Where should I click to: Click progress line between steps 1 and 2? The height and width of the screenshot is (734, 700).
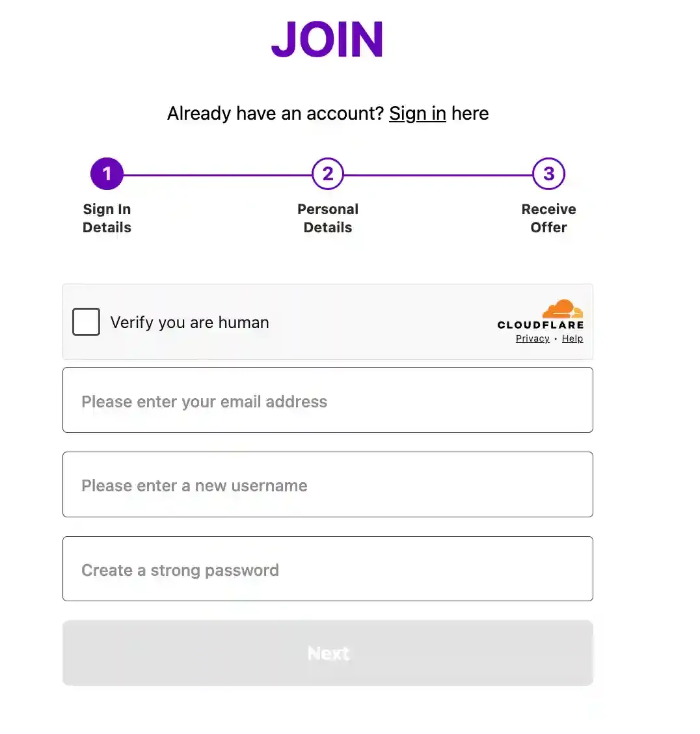[217, 175]
